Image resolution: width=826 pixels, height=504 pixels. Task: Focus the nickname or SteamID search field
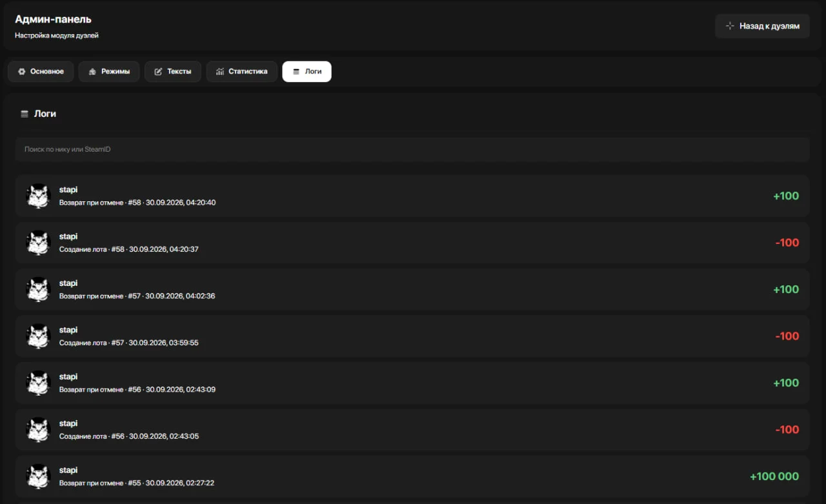[x=412, y=149]
